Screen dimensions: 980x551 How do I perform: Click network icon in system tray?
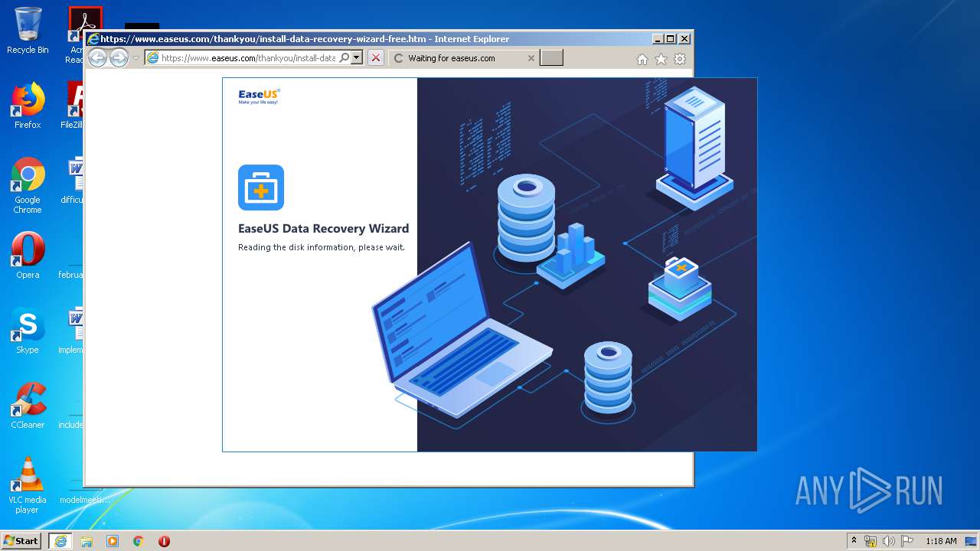click(x=871, y=541)
